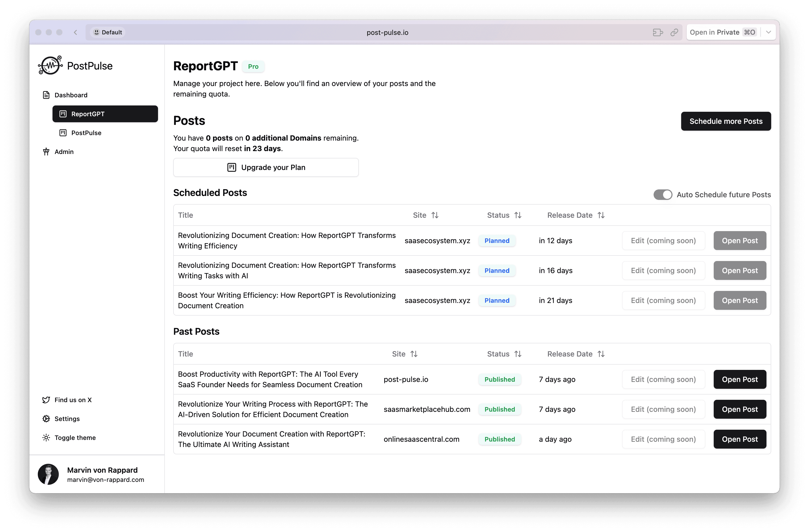Click the Settings gear icon
The width and height of the screenshot is (809, 532).
click(x=46, y=418)
